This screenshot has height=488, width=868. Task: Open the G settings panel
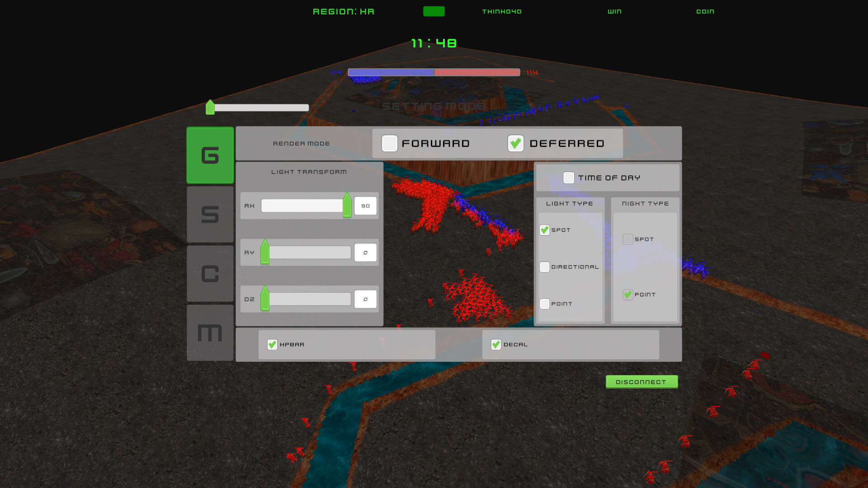[x=210, y=155]
